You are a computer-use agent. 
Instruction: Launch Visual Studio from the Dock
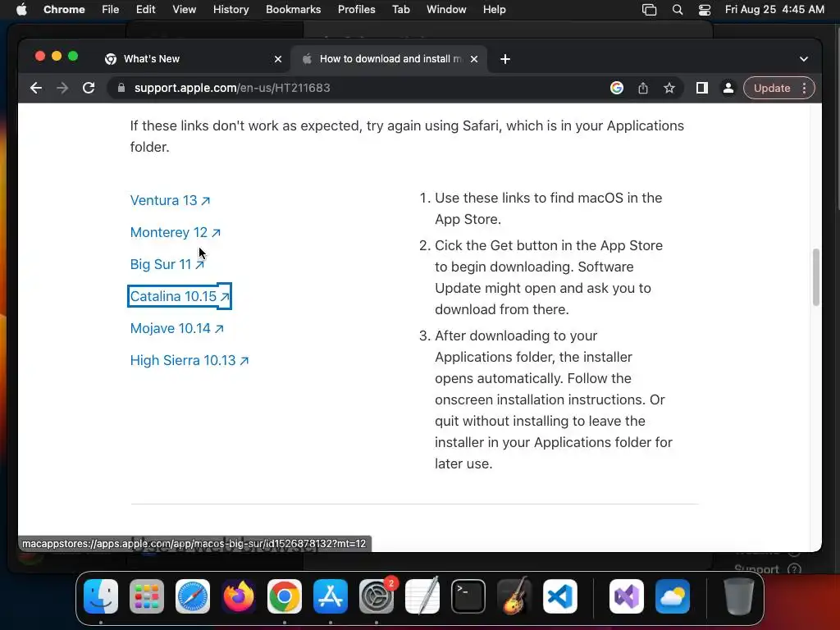[627, 596]
